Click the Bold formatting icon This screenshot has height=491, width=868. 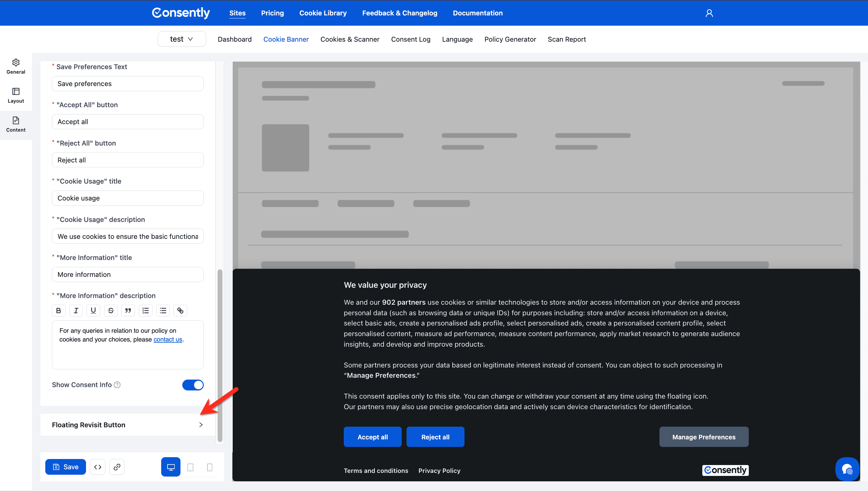point(59,310)
